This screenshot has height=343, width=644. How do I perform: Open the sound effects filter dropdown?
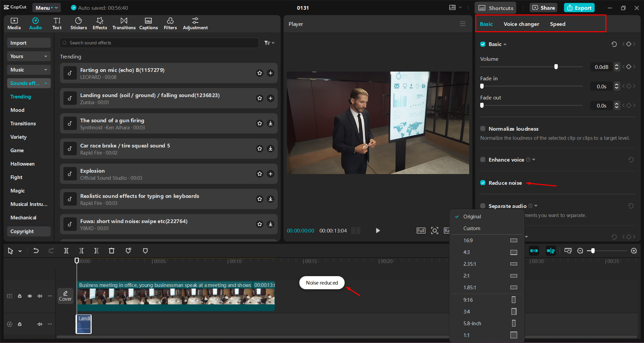[x=269, y=43]
